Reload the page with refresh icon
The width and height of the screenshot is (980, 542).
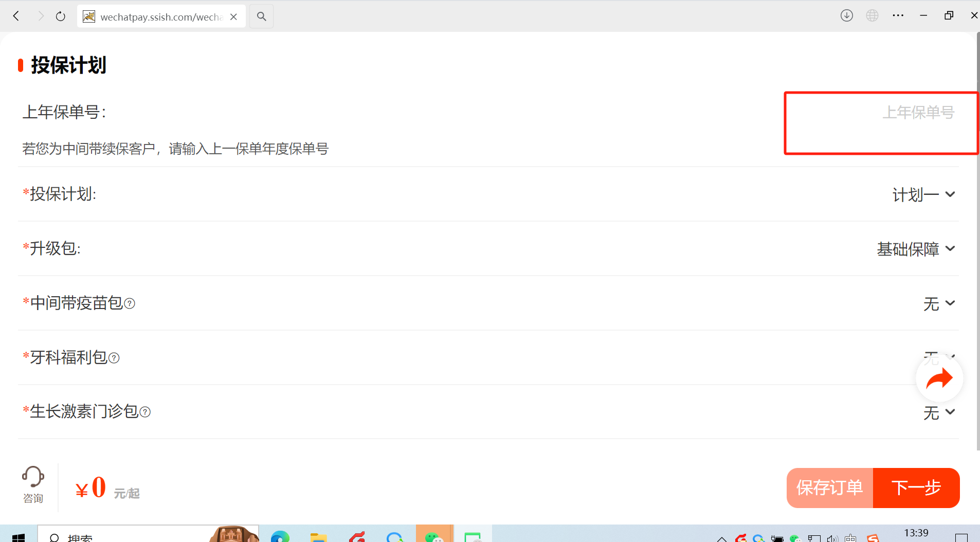pyautogui.click(x=61, y=16)
